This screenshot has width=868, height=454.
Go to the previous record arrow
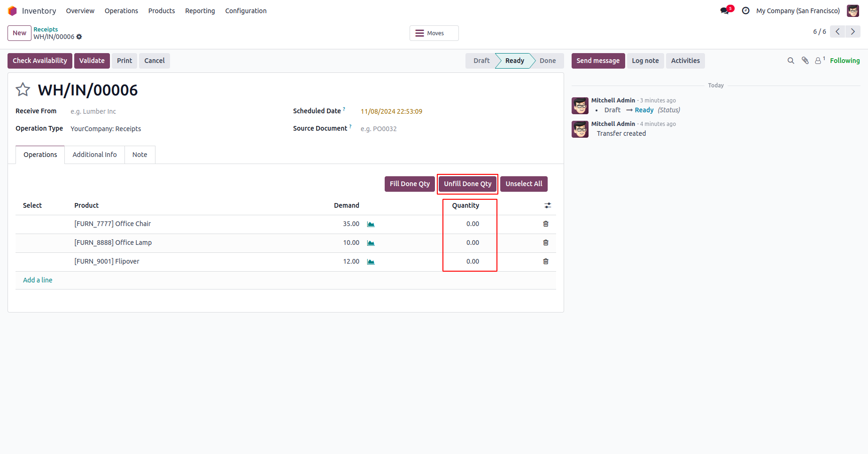tap(837, 31)
